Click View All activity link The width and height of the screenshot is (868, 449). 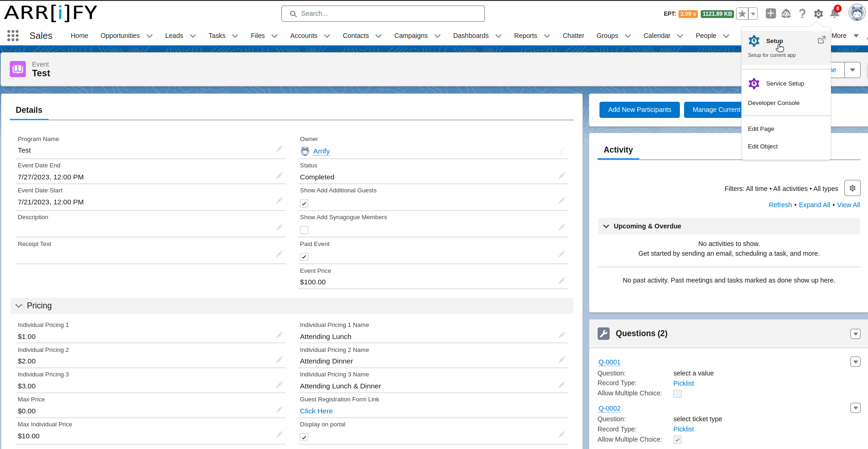848,205
